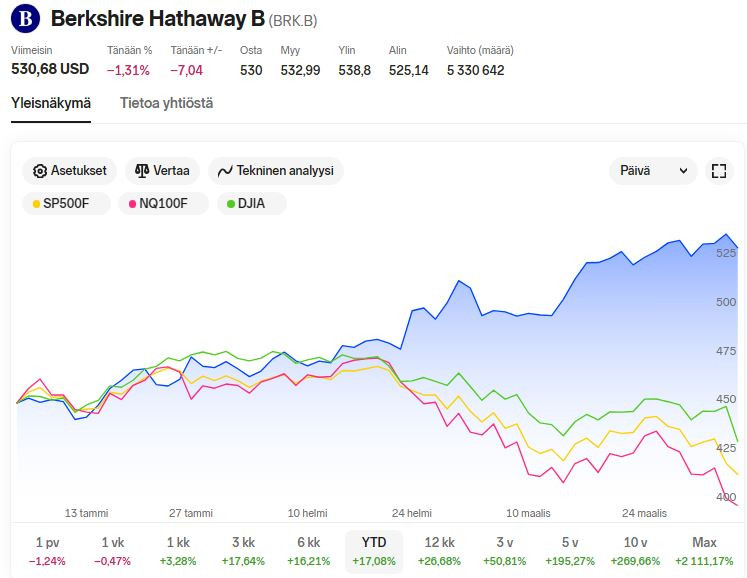Viewport: 747px width, 578px height.
Task: Click the 450 price axis label
Action: pyautogui.click(x=726, y=399)
